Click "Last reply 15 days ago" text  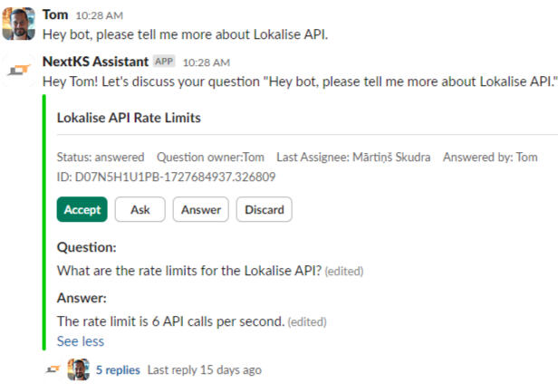205,369
